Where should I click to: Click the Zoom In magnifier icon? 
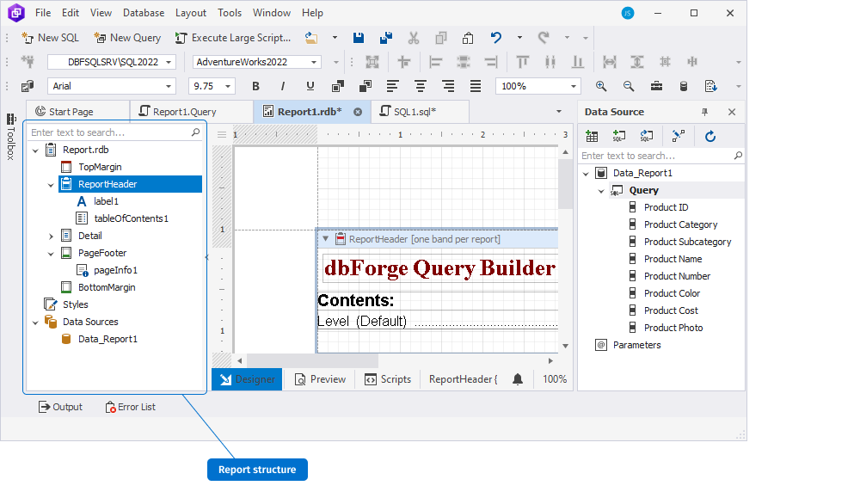click(601, 86)
